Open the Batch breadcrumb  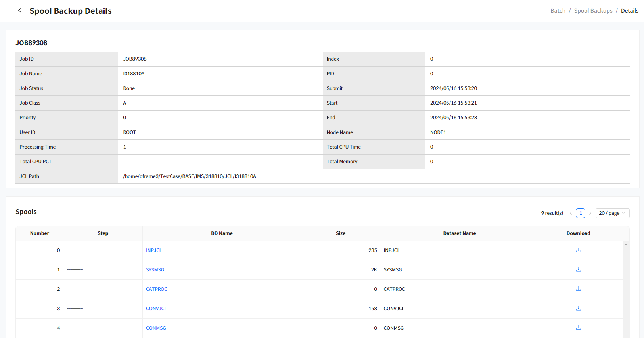pos(558,11)
